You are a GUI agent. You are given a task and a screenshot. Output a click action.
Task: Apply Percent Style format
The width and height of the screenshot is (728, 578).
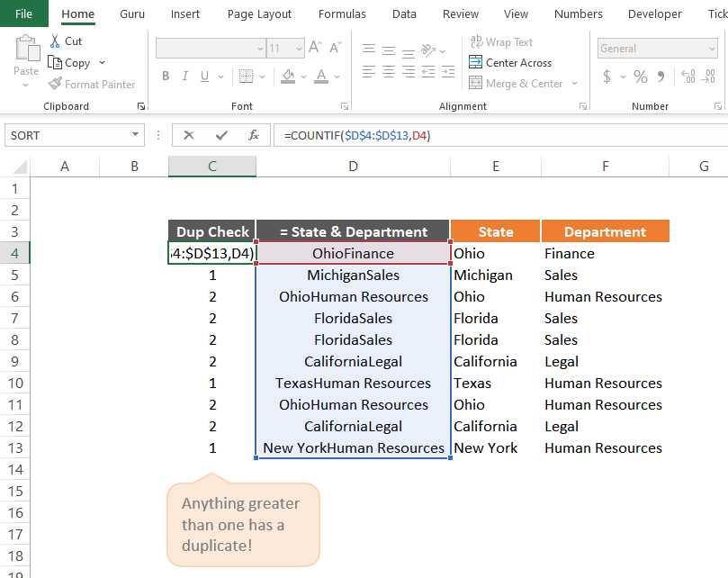[x=641, y=77]
